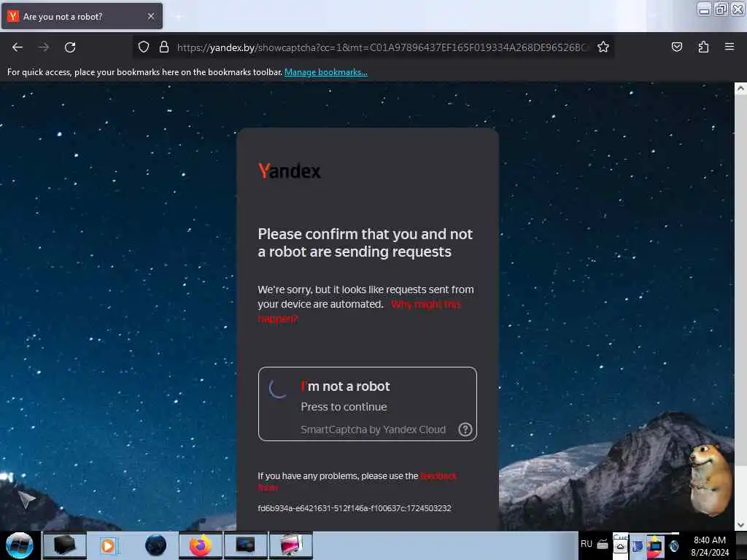Open tracking protection shield icon
The image size is (747, 560).
tap(144, 47)
